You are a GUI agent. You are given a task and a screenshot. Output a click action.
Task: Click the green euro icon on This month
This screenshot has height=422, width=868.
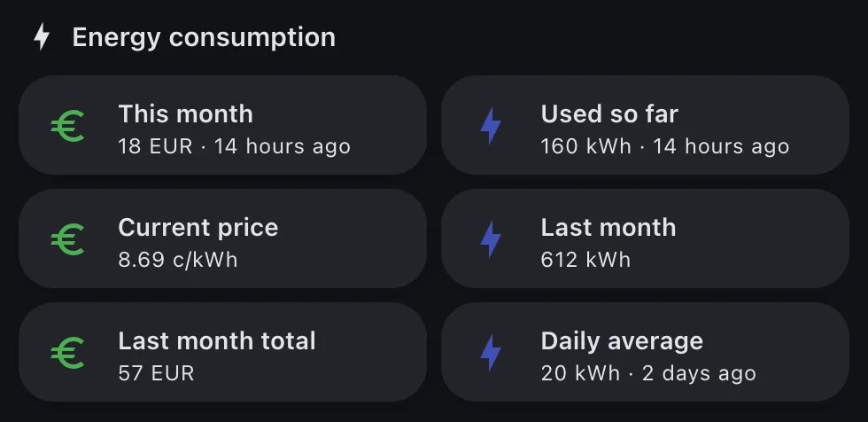pos(67,126)
